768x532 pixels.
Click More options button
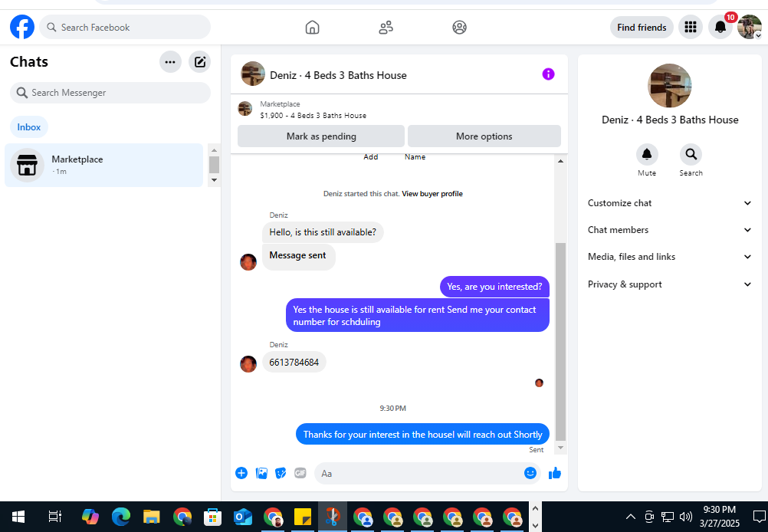pos(484,136)
